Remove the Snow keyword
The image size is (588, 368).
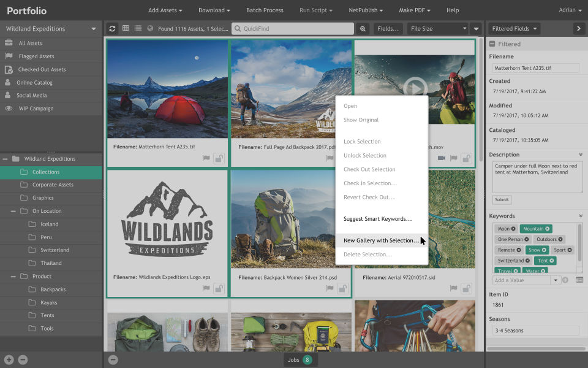(544, 250)
